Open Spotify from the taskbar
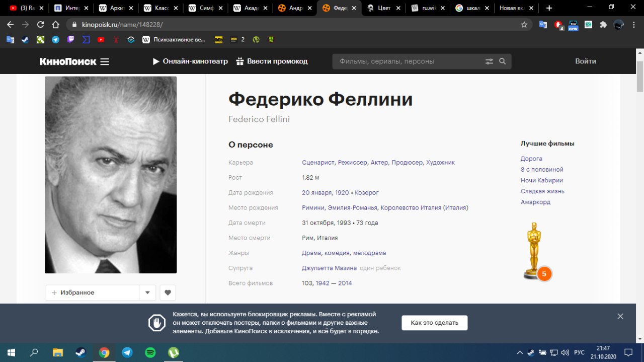 pyautogui.click(x=150, y=352)
